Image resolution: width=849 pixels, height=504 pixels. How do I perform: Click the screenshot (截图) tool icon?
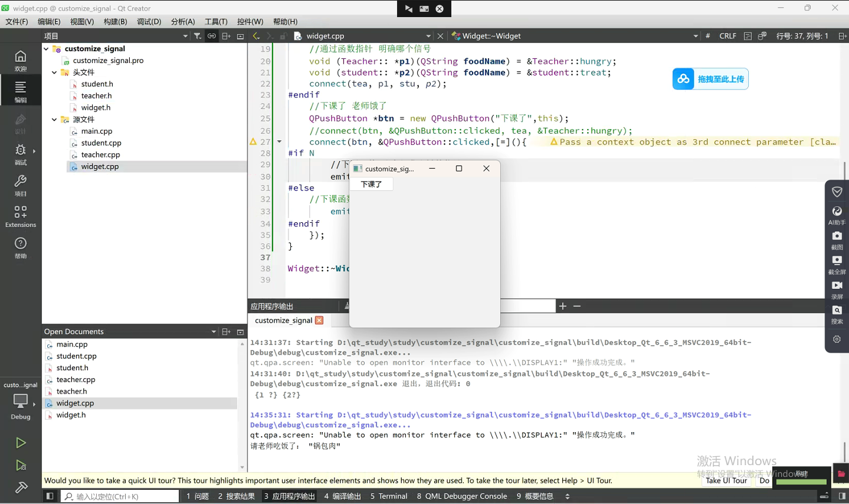coord(837,239)
